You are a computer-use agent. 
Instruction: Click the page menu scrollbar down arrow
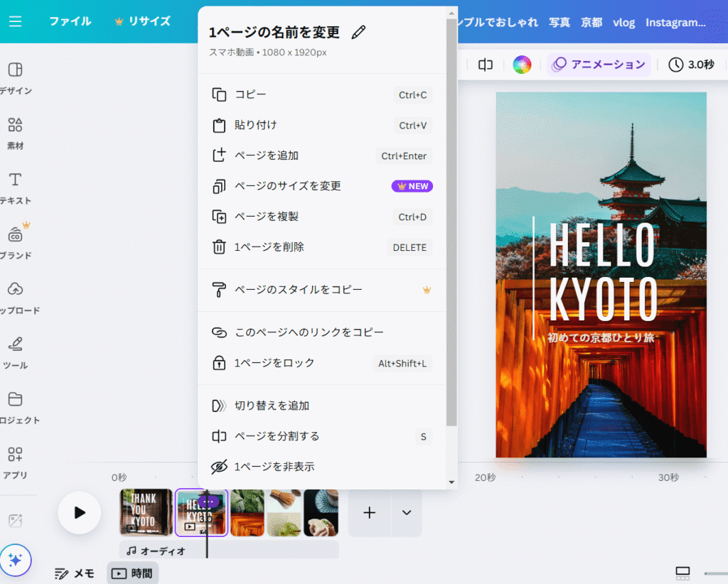451,482
